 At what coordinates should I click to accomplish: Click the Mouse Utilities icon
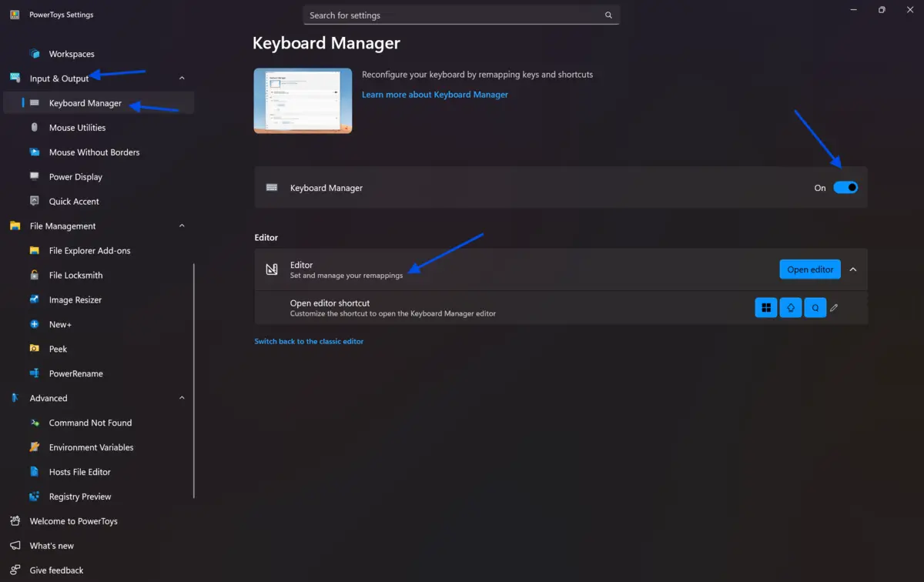tap(35, 128)
